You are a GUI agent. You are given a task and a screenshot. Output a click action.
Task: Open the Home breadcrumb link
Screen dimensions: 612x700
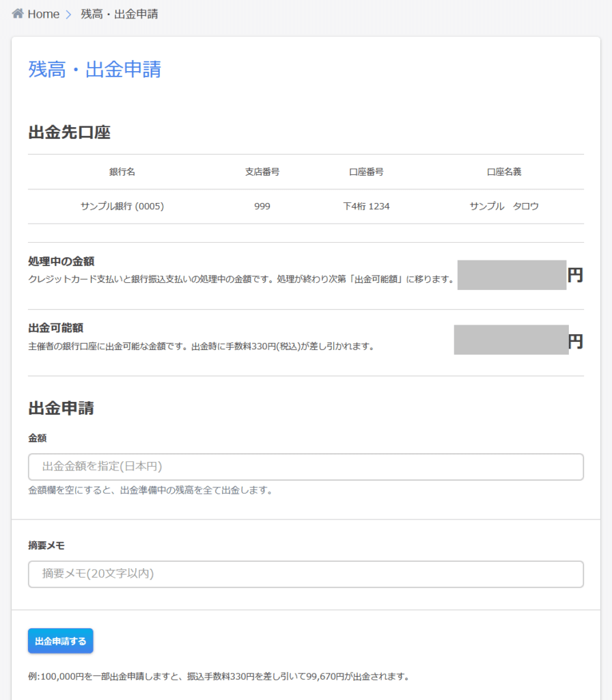43,14
